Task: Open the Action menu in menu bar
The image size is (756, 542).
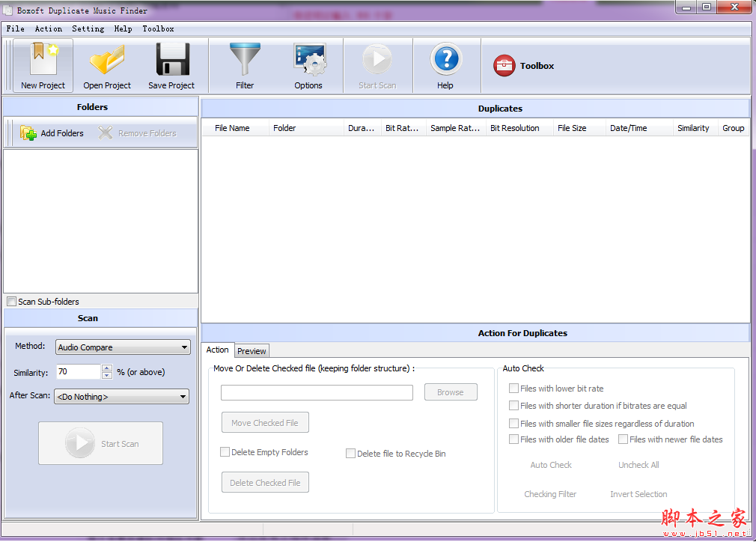Action: pos(49,28)
